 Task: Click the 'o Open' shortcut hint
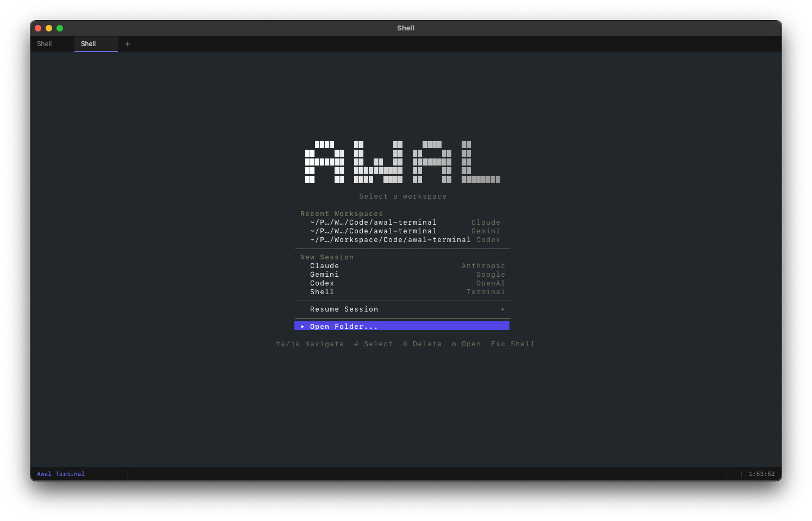[x=466, y=344]
